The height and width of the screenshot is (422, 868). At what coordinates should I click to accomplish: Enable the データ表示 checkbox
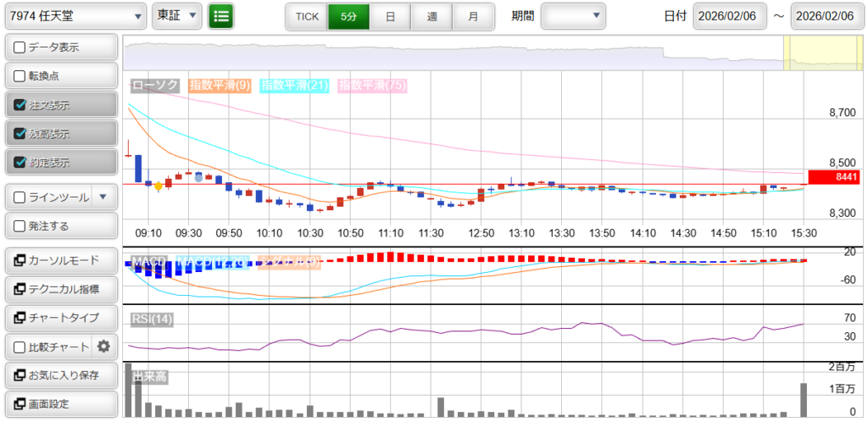(x=20, y=47)
